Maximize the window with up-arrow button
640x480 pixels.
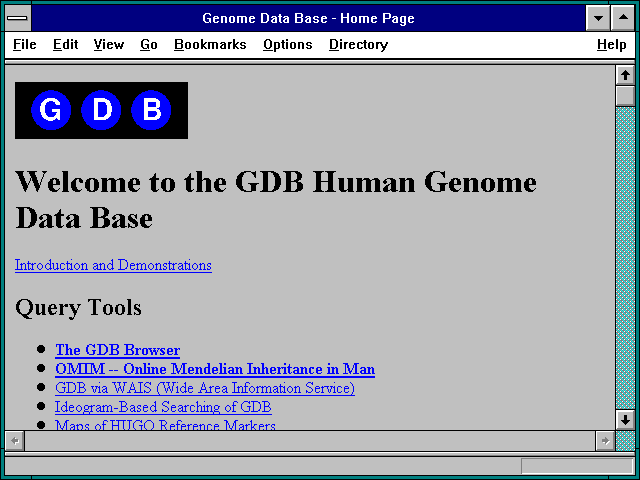[x=623, y=18]
